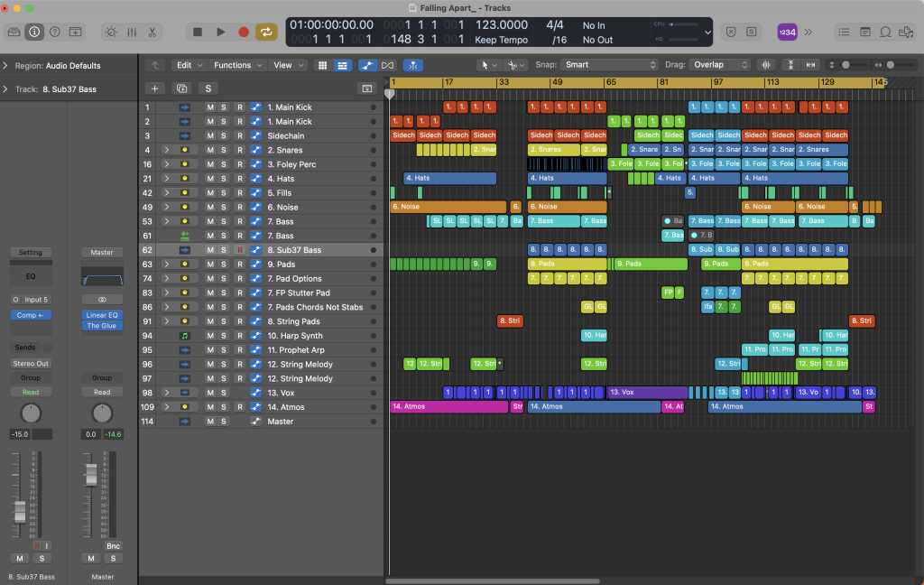The image size is (924, 585).
Task: Click the Stereo Out output button
Action: [x=30, y=363]
